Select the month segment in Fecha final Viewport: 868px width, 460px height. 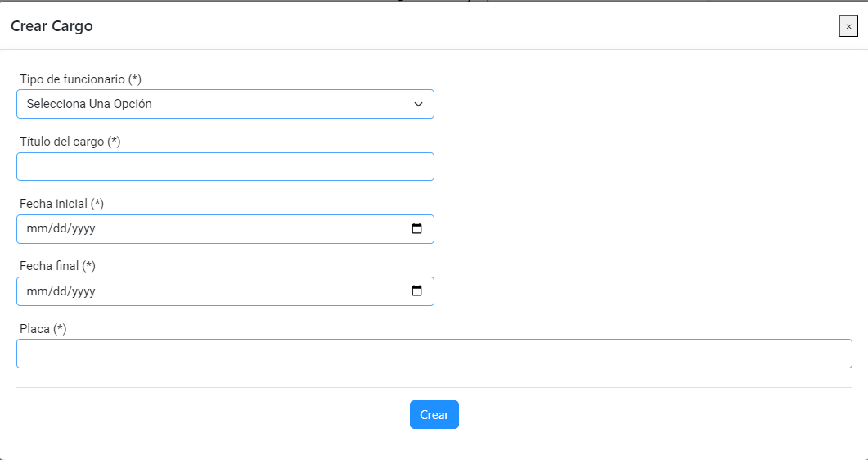[37, 291]
